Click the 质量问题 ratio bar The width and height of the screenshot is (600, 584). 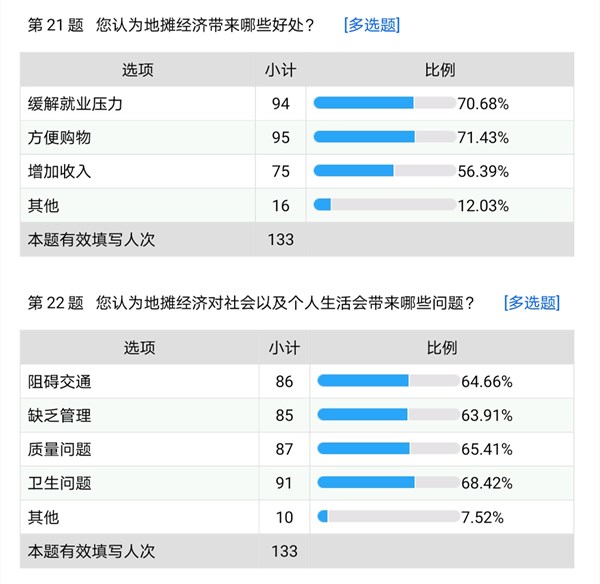387,449
